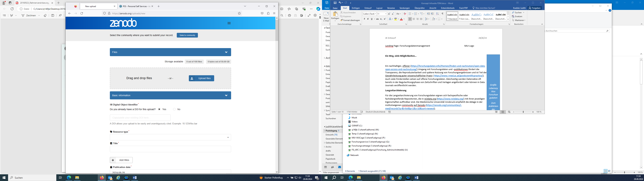Open Zenodo hamburger menu icon

229,23
